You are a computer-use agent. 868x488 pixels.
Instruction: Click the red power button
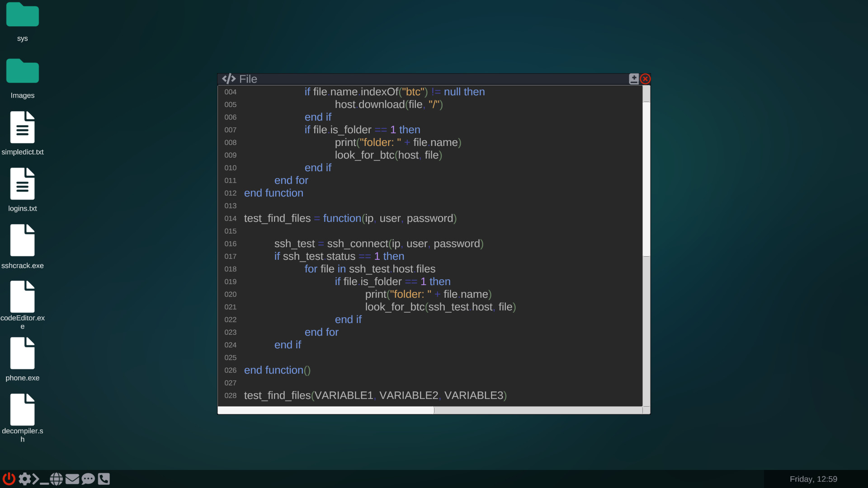(x=9, y=479)
